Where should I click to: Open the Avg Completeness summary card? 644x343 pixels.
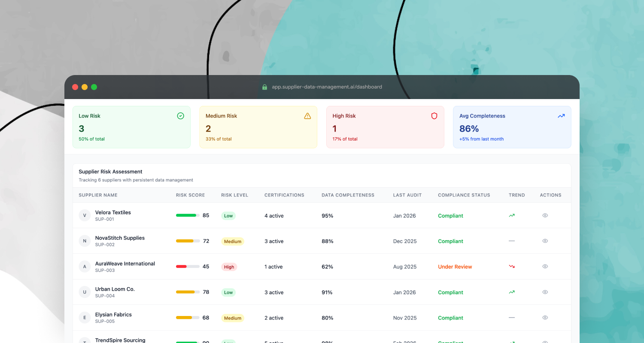tap(512, 127)
